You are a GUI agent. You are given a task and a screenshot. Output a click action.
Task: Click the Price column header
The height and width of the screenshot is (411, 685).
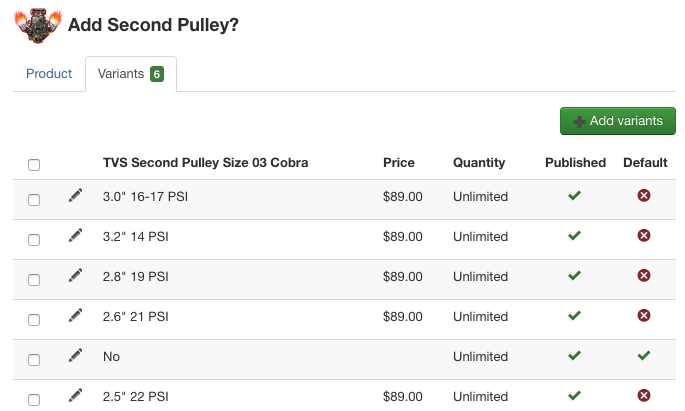tap(398, 163)
